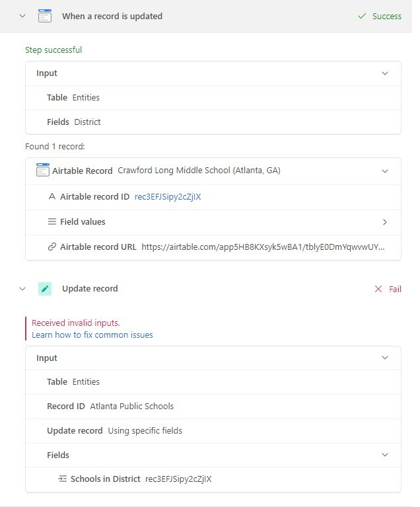420x507 pixels.
Task: Click the Table Entities row in trigger input
Action: tap(213, 98)
